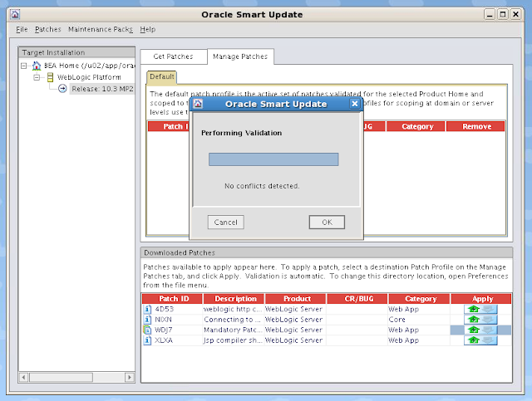Click the 'No conflicts detected.' message

pyautogui.click(x=262, y=186)
